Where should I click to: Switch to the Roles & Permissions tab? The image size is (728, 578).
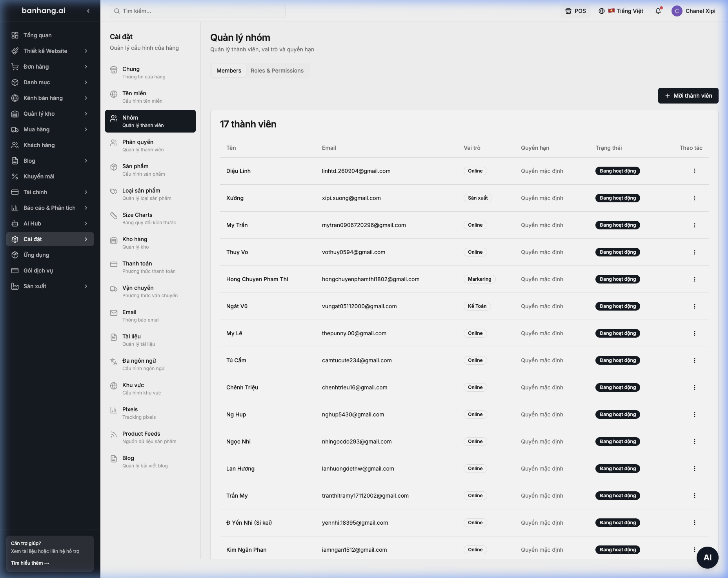[x=277, y=71]
